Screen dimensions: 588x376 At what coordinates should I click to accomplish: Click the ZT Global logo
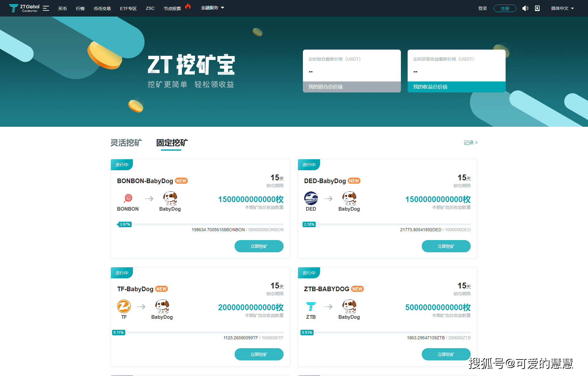24,8
